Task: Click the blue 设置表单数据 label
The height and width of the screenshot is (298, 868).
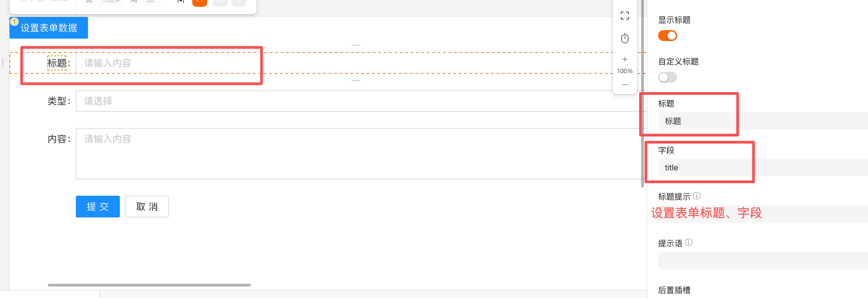Action: pyautogui.click(x=48, y=28)
